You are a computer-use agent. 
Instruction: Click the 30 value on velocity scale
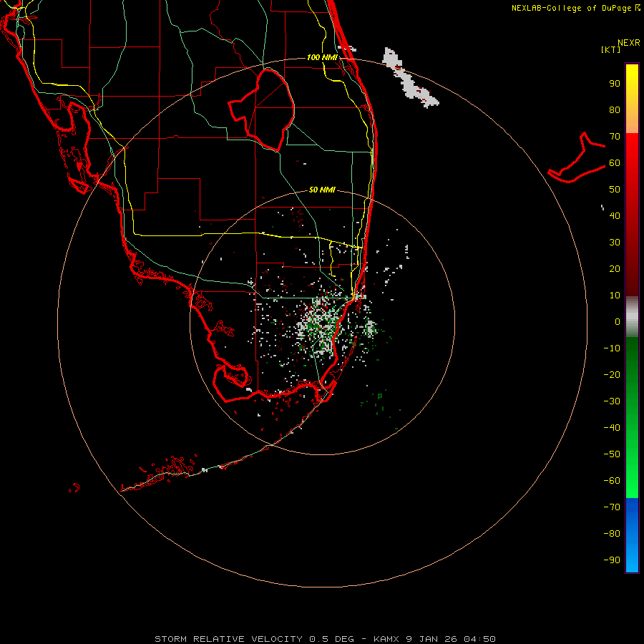(615, 243)
